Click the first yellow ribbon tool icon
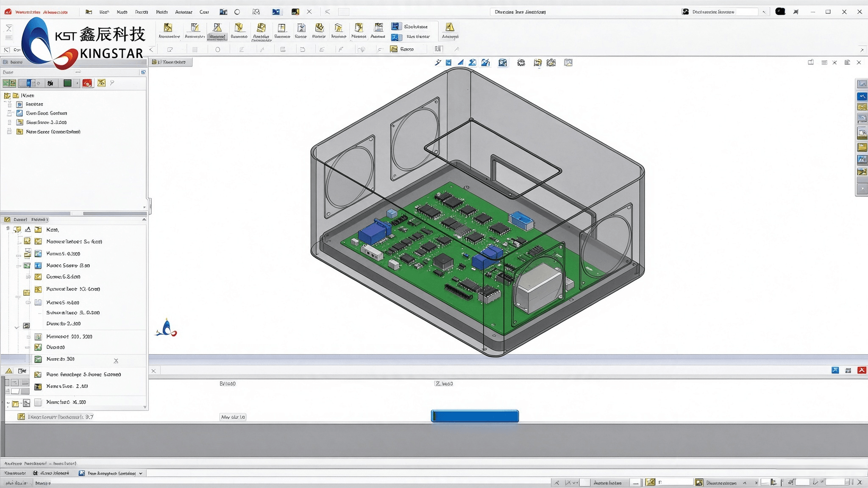 tap(168, 28)
